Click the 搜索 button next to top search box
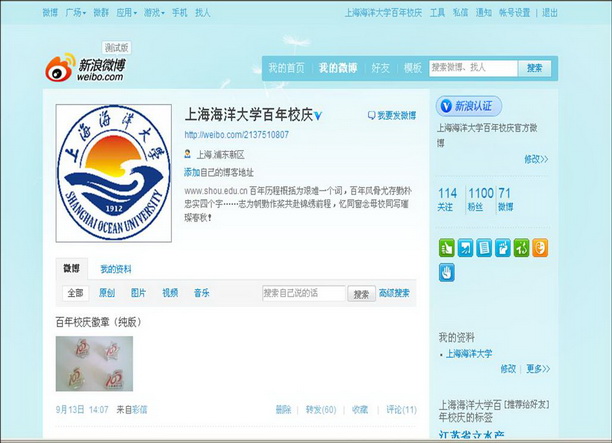This screenshot has height=443, width=612. [x=534, y=68]
